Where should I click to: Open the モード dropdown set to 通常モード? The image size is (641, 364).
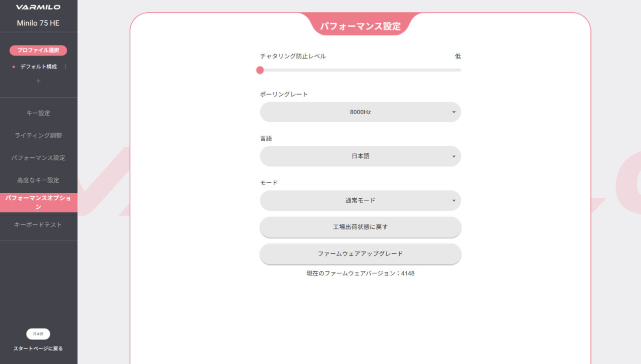(361, 200)
